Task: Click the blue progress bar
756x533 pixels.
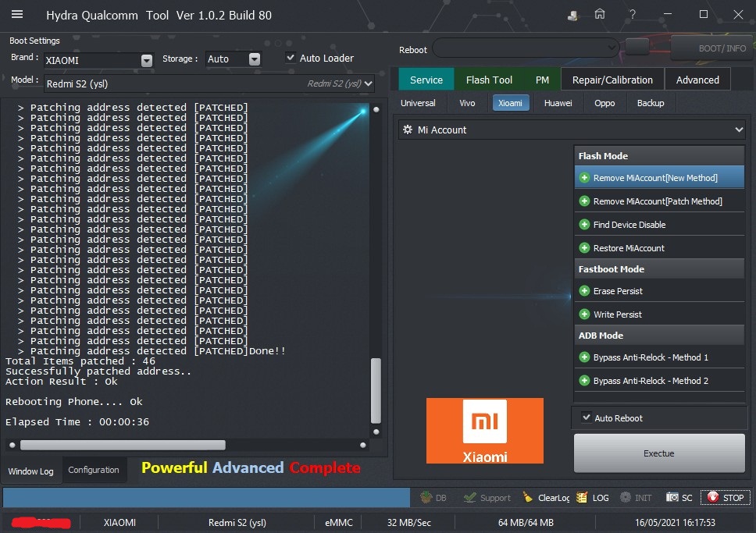Action: pyautogui.click(x=206, y=497)
